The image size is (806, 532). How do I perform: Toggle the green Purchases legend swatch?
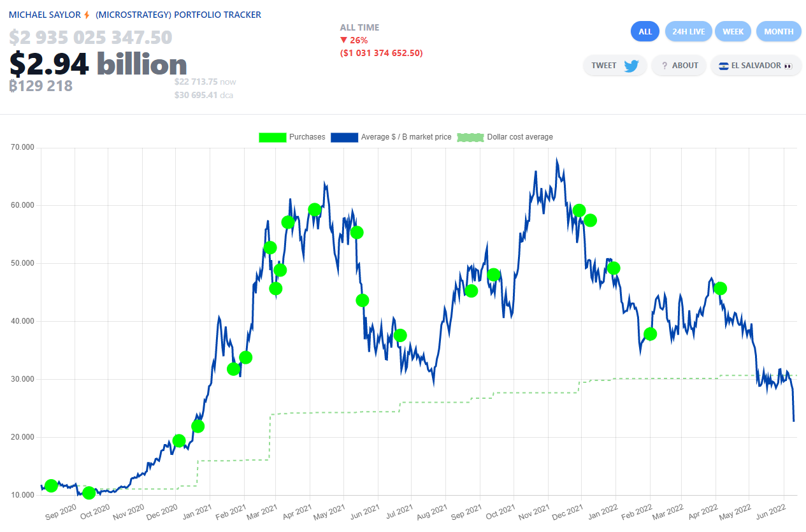coord(272,137)
